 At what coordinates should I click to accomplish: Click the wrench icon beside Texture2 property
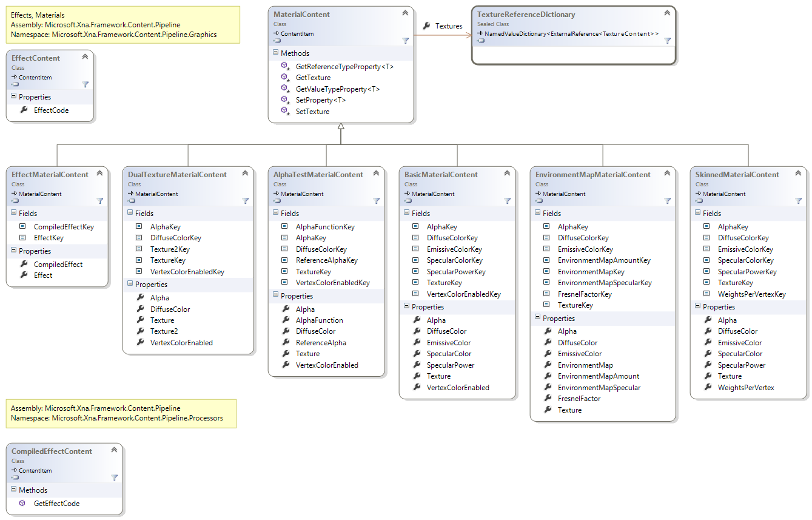click(x=139, y=331)
